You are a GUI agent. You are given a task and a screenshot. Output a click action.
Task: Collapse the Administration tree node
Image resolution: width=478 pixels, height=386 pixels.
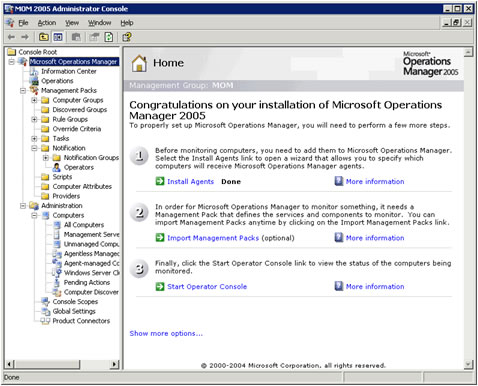23,206
